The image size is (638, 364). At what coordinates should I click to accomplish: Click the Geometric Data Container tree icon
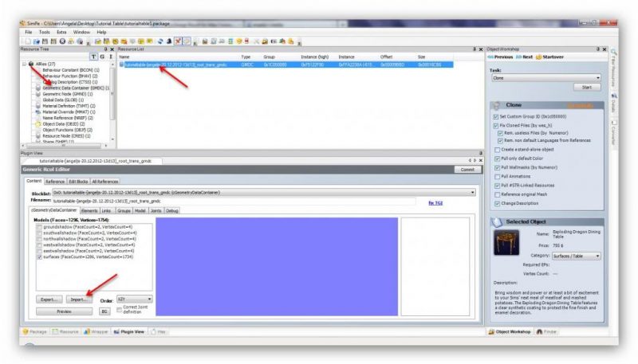pyautogui.click(x=38, y=88)
